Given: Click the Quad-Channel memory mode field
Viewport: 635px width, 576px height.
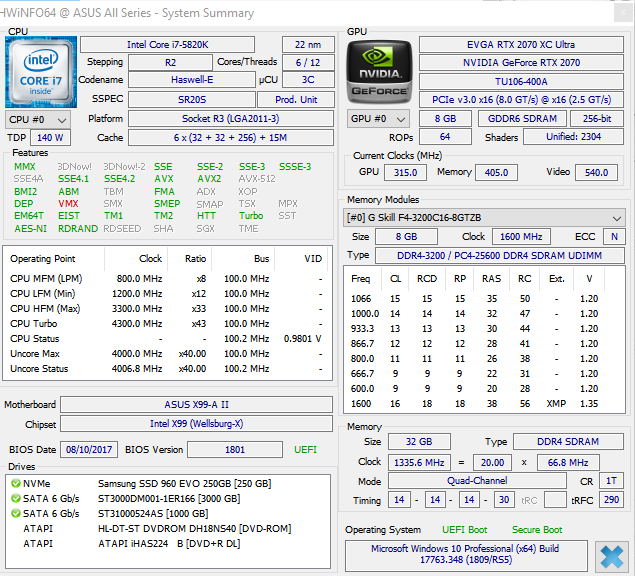Looking at the screenshot, I should click(x=477, y=481).
